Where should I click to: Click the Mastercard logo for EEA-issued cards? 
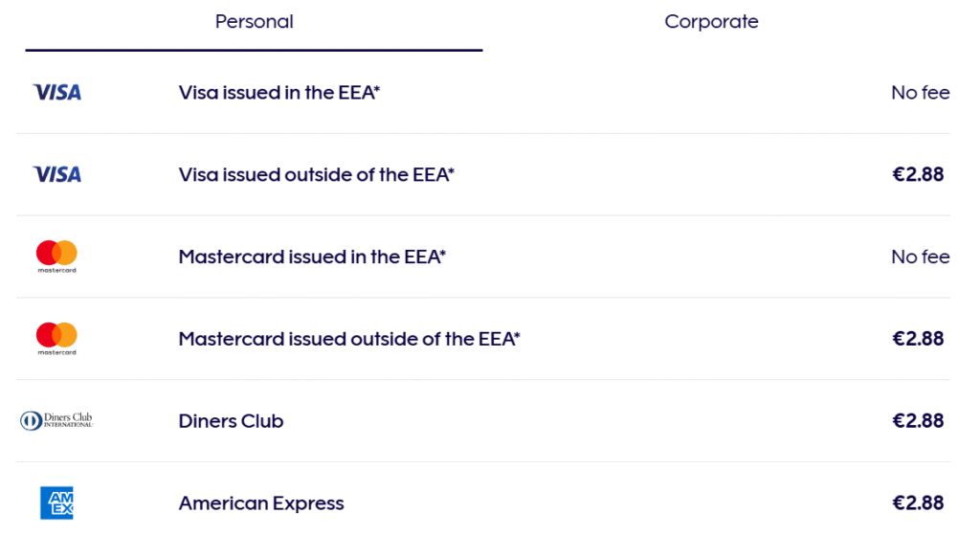pyautogui.click(x=56, y=256)
